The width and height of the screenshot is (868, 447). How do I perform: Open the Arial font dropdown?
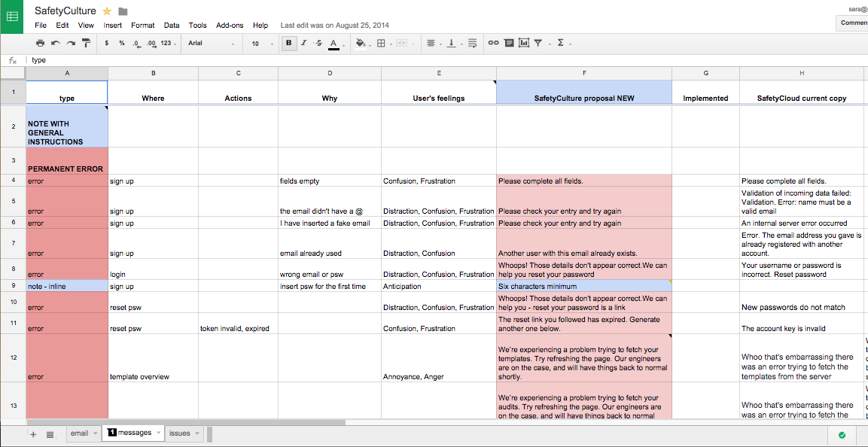coord(212,43)
